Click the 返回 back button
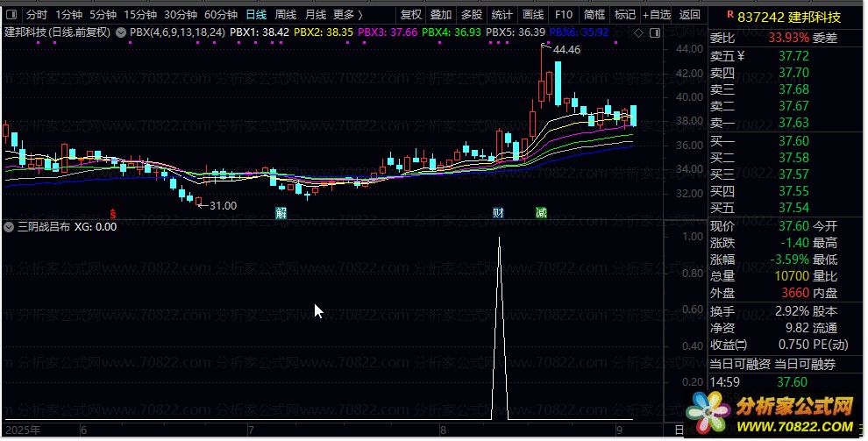The image size is (868, 441). pyautogui.click(x=690, y=14)
